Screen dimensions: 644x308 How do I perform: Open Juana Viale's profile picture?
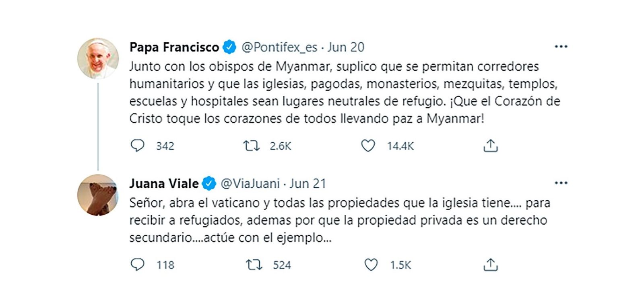(98, 195)
